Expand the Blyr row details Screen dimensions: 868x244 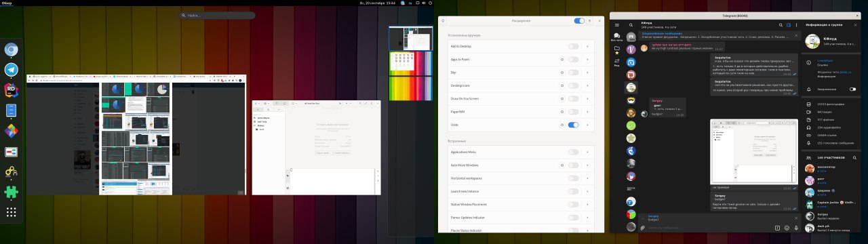[587, 73]
